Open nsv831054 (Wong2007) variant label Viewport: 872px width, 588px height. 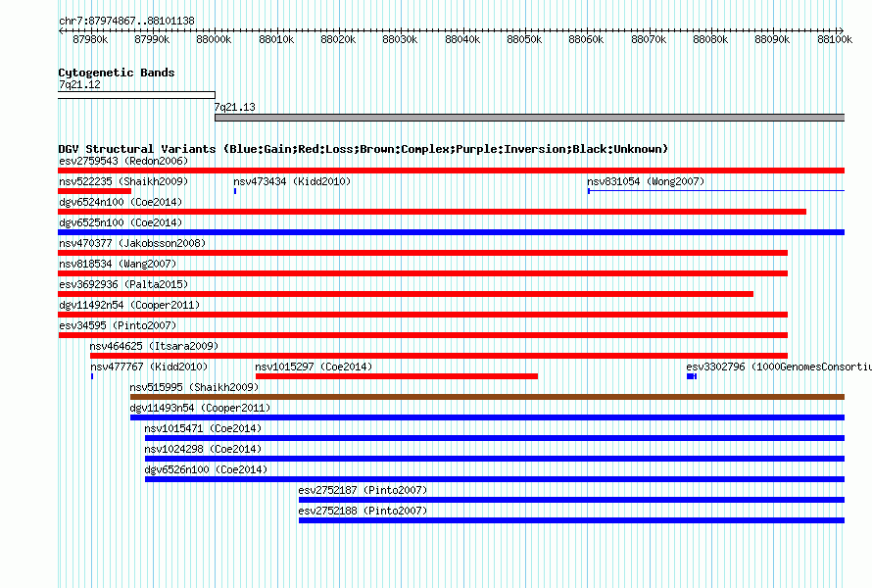coord(646,181)
